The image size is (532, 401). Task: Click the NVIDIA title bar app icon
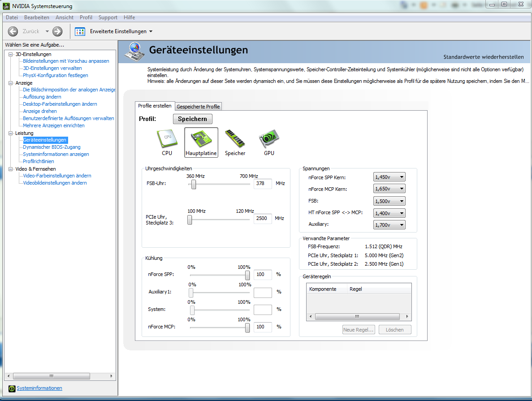pos(6,6)
